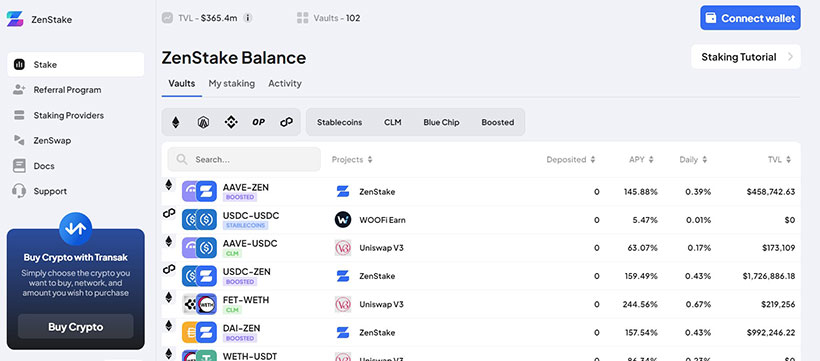Screen dimensions: 820x361
Task: Sort table by Daily column
Action: pos(693,160)
